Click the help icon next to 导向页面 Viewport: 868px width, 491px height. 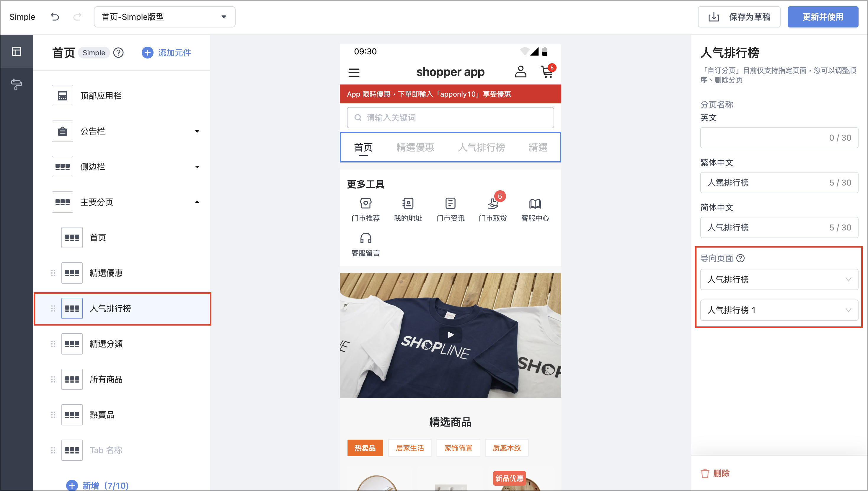740,258
